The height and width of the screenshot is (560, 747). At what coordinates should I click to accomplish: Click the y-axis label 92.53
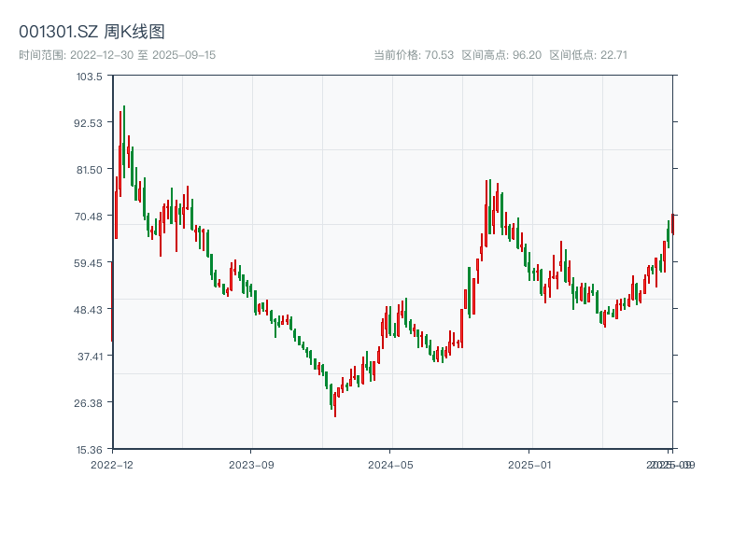tap(88, 123)
